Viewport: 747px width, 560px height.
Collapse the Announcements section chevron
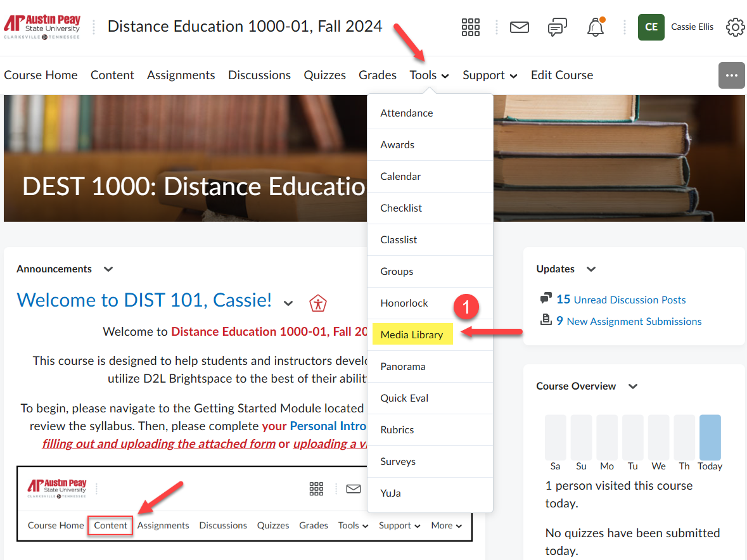(108, 269)
